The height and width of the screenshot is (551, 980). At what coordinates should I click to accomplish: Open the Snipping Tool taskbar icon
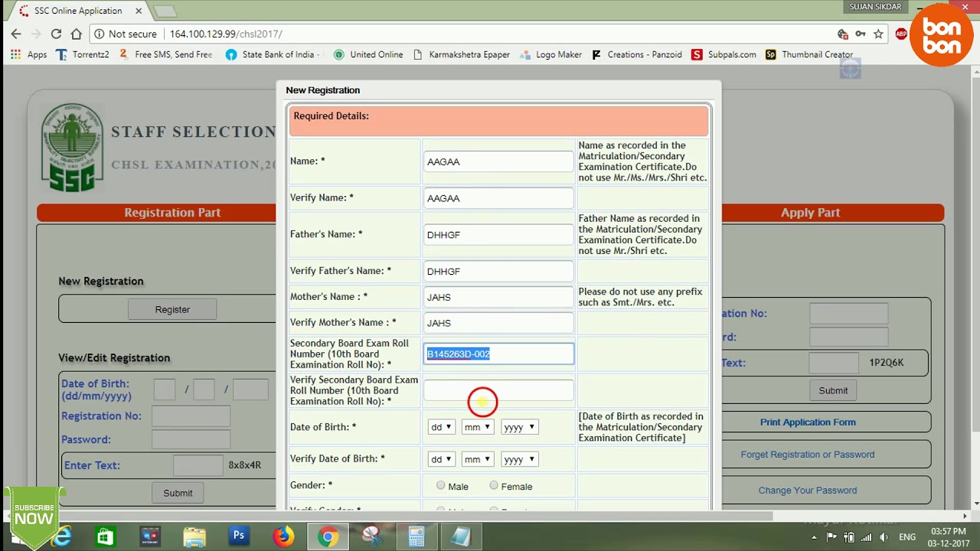(x=372, y=536)
